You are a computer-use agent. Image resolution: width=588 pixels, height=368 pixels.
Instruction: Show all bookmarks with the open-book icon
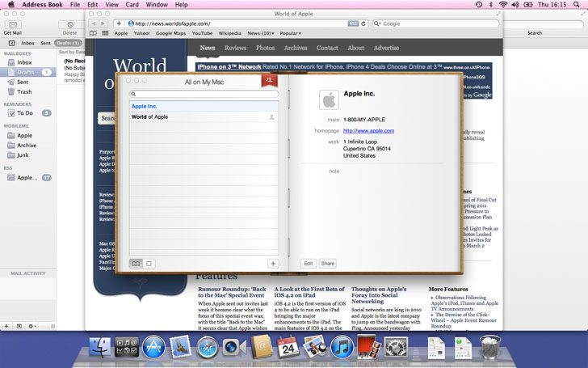coord(93,33)
